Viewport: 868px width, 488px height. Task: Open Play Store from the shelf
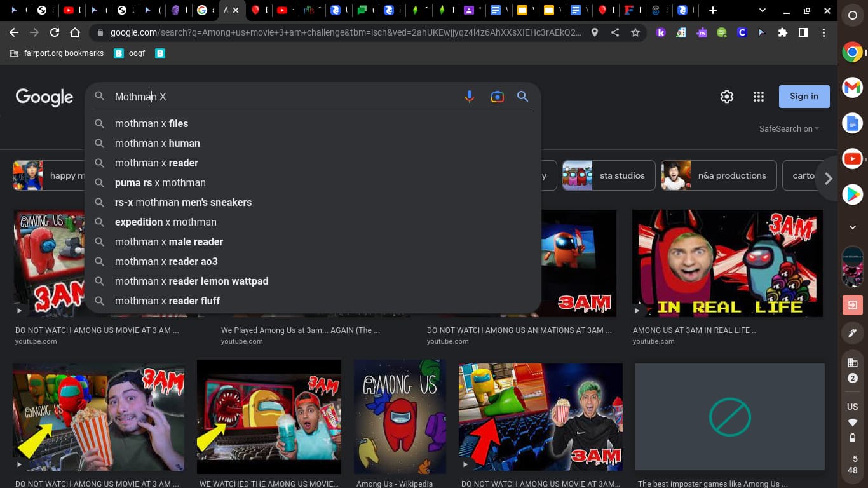[x=853, y=194]
